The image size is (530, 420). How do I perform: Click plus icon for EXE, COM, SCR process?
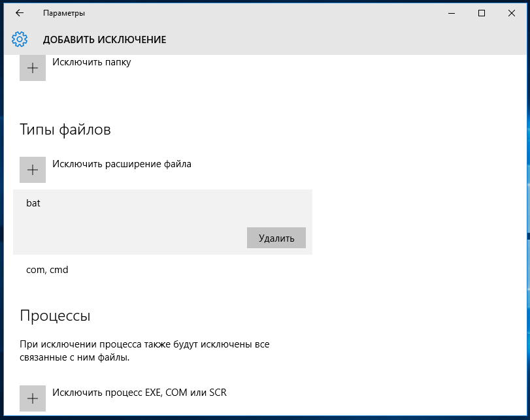tap(33, 398)
